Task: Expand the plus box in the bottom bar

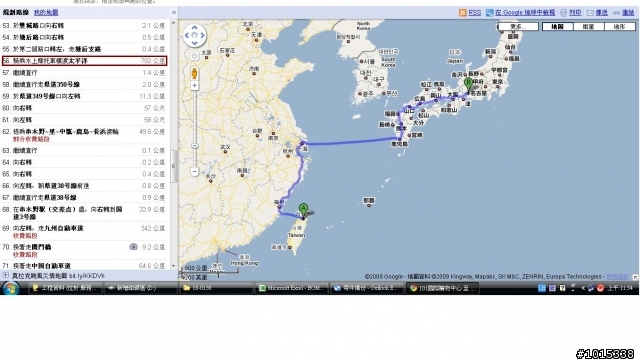Action: (x=5, y=275)
